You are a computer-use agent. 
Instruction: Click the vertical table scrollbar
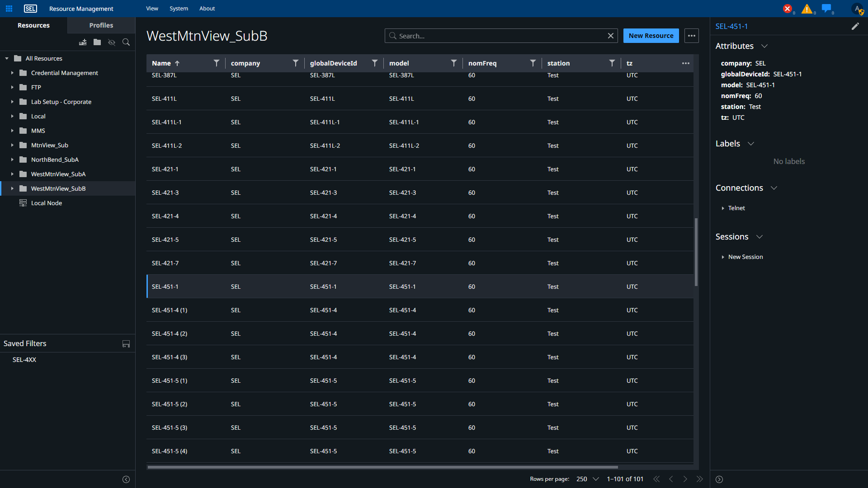[x=696, y=252]
